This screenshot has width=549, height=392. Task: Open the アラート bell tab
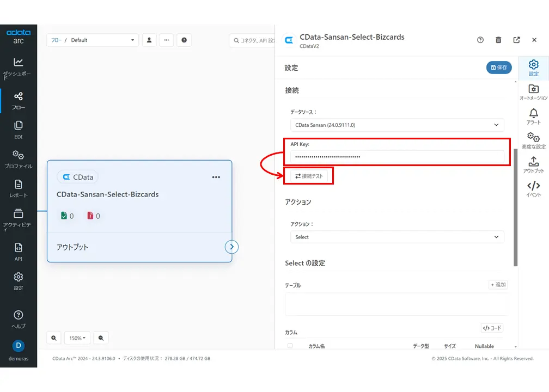pyautogui.click(x=533, y=117)
